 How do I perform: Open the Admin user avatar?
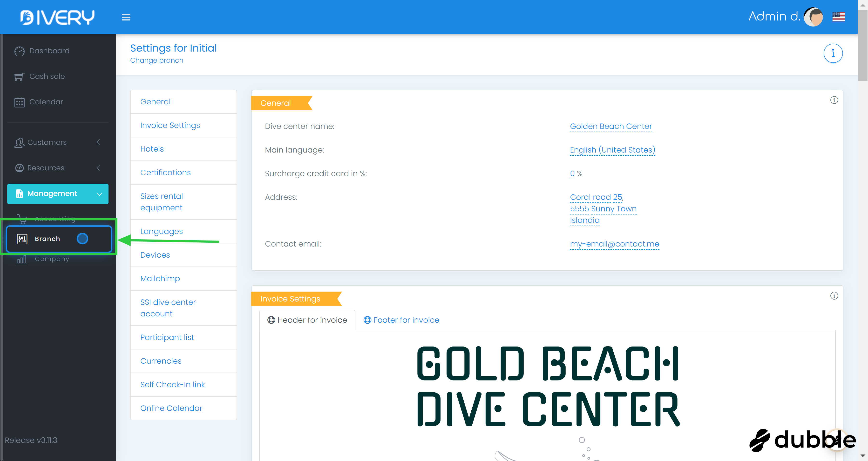[814, 17]
